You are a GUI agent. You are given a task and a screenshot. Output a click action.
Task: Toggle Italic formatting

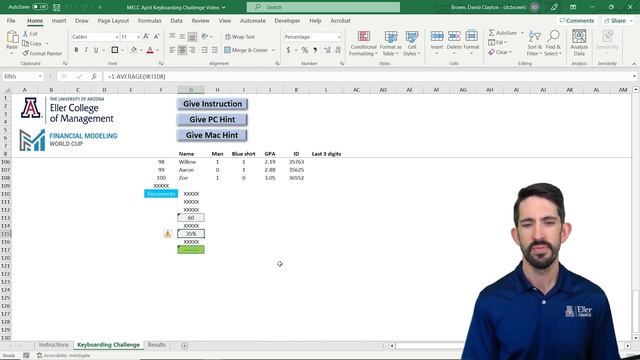pos(86,50)
